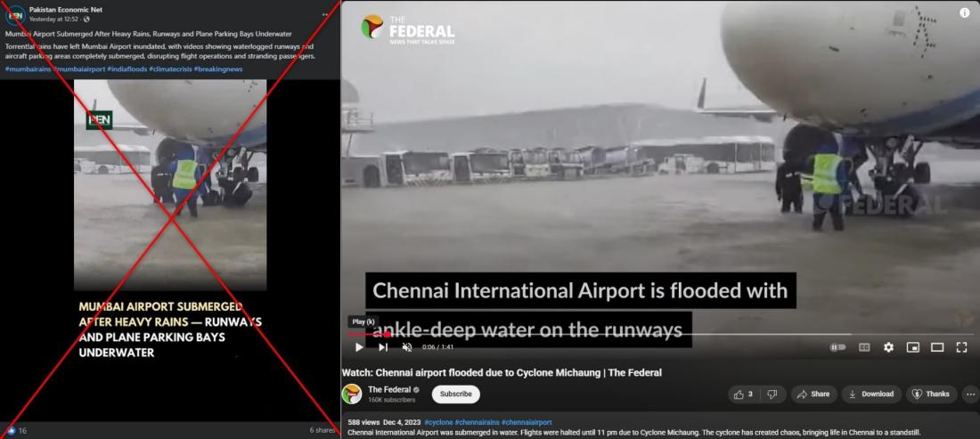Subscribe to The Federal channel
Viewport: 980px width, 439px height.
pyautogui.click(x=455, y=394)
